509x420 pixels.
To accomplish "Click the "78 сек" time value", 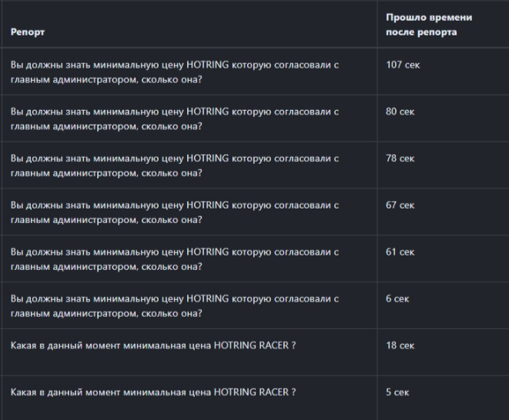I will pos(400,158).
